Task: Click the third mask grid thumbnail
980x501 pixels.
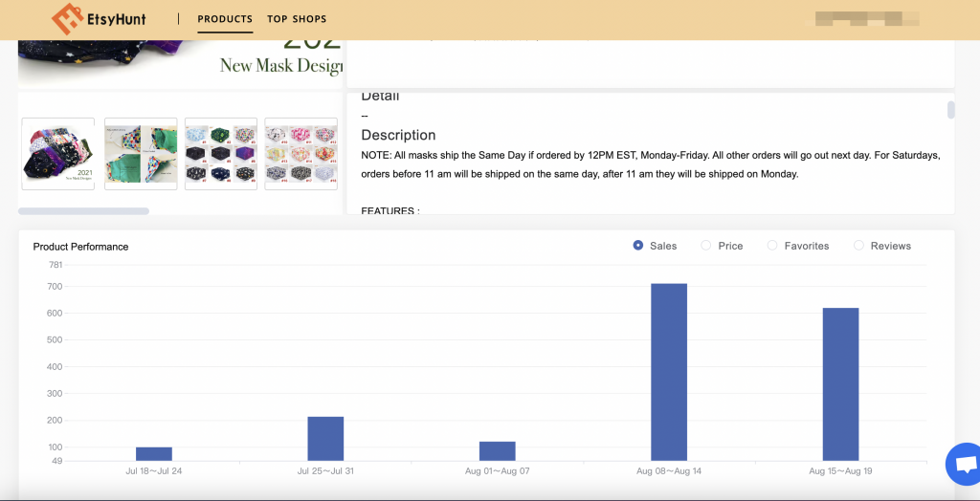Action: point(221,154)
